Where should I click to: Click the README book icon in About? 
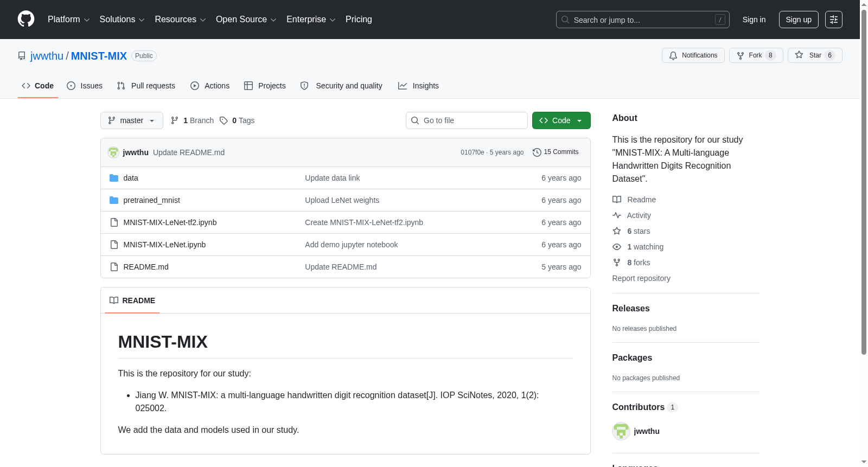[617, 200]
